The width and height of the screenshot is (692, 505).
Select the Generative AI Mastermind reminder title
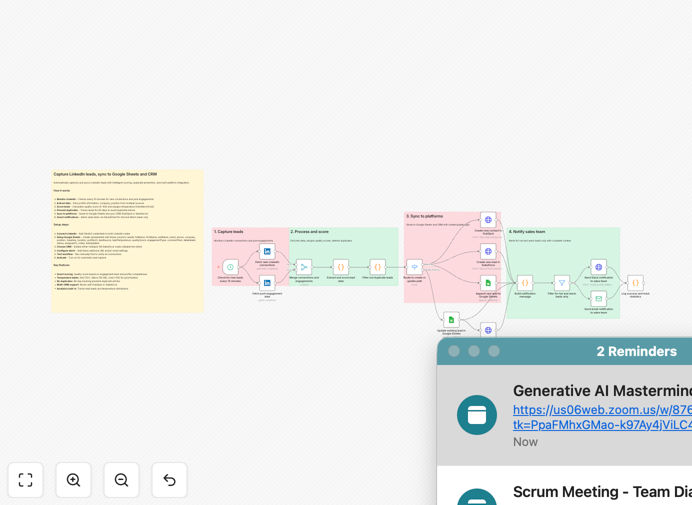[x=602, y=391]
